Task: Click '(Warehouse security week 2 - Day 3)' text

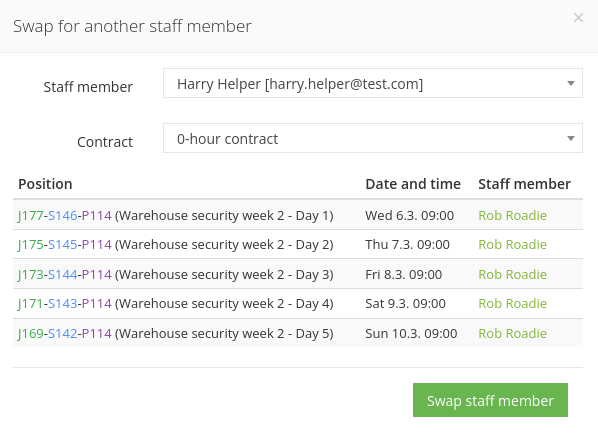Action: 224,275
